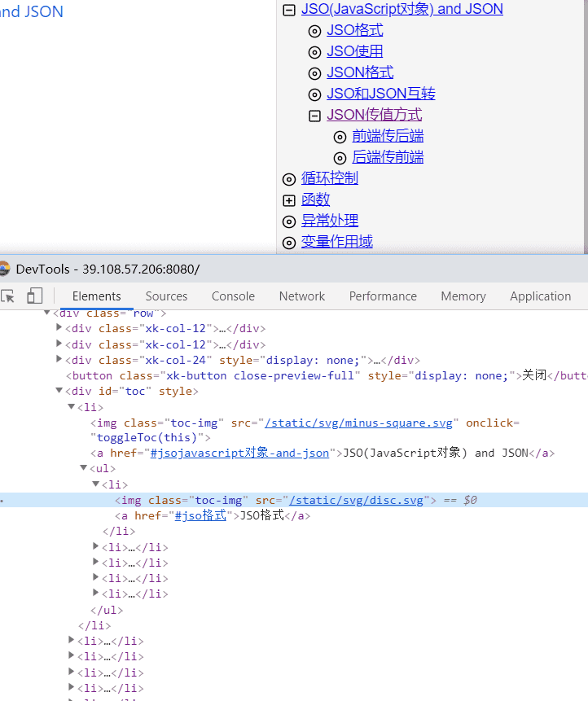Switch to the Console tab

[x=233, y=296]
